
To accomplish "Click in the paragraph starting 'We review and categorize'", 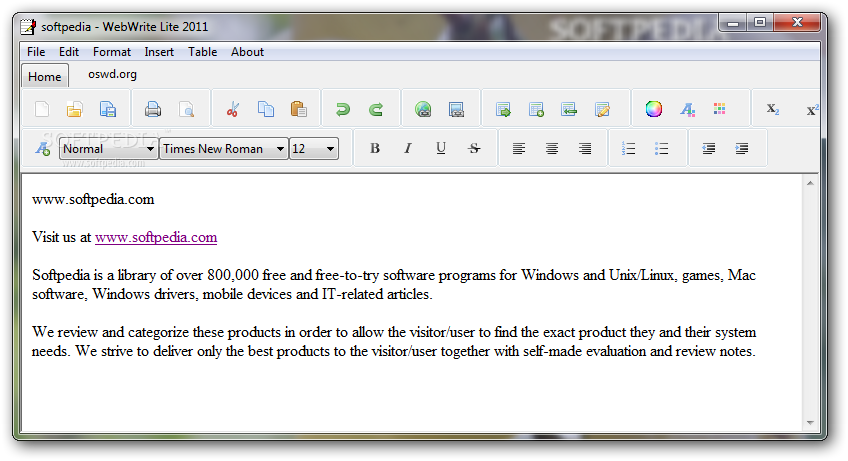I will coord(394,341).
